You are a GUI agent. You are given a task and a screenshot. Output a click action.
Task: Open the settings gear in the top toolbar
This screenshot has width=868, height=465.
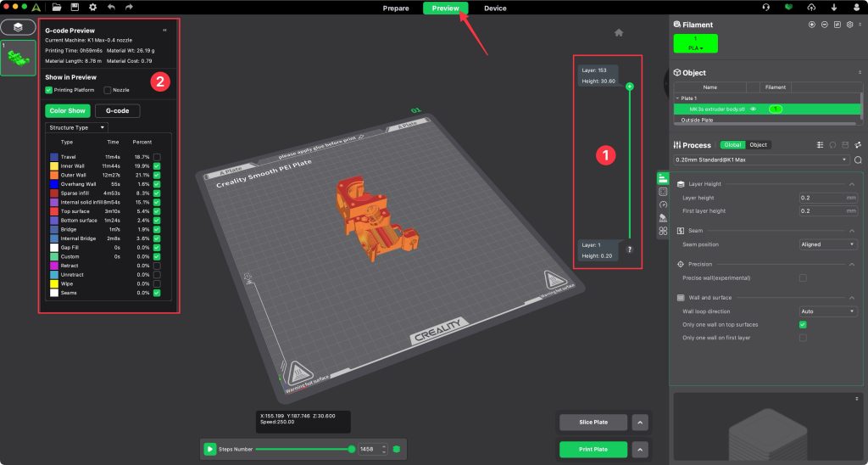click(92, 8)
